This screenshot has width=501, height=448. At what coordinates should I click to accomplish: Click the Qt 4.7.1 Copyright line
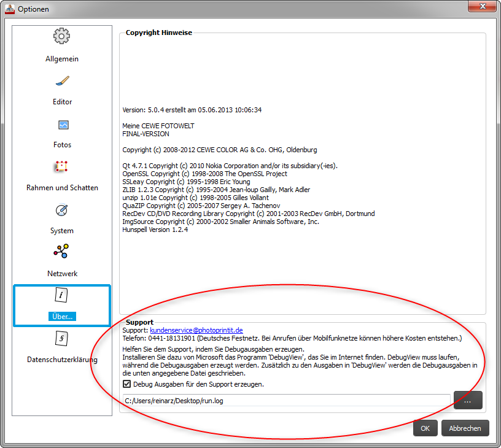230,166
